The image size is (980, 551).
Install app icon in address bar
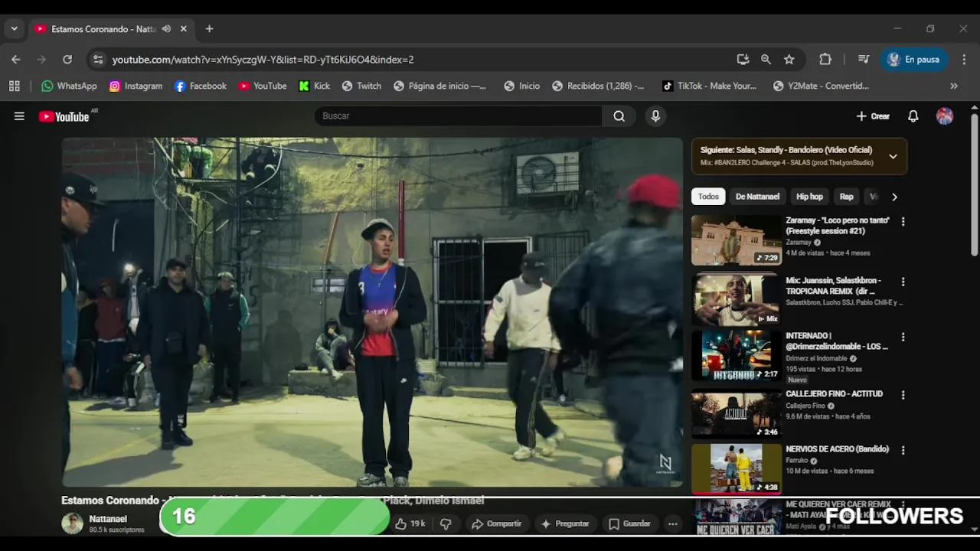743,59
